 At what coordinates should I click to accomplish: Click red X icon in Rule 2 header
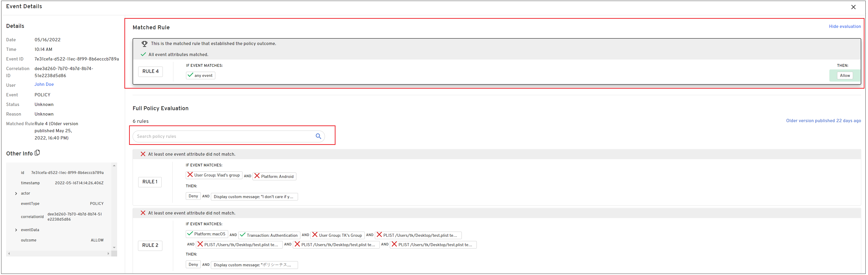click(x=143, y=213)
